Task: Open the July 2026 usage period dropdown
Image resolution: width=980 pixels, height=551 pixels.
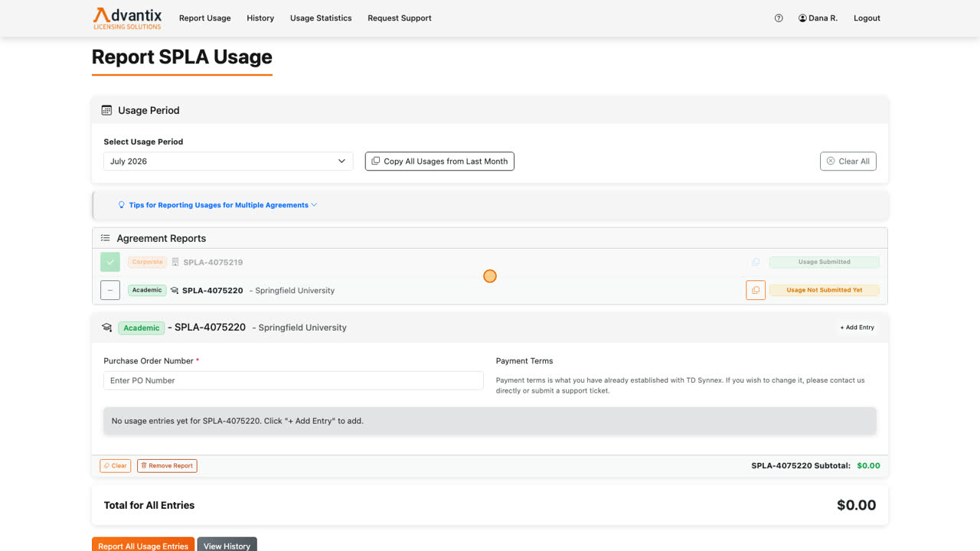Action: [x=228, y=161]
